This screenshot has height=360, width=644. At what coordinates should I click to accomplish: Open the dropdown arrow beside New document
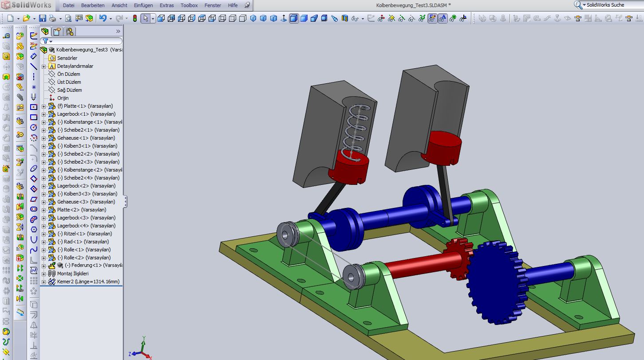pyautogui.click(x=18, y=19)
